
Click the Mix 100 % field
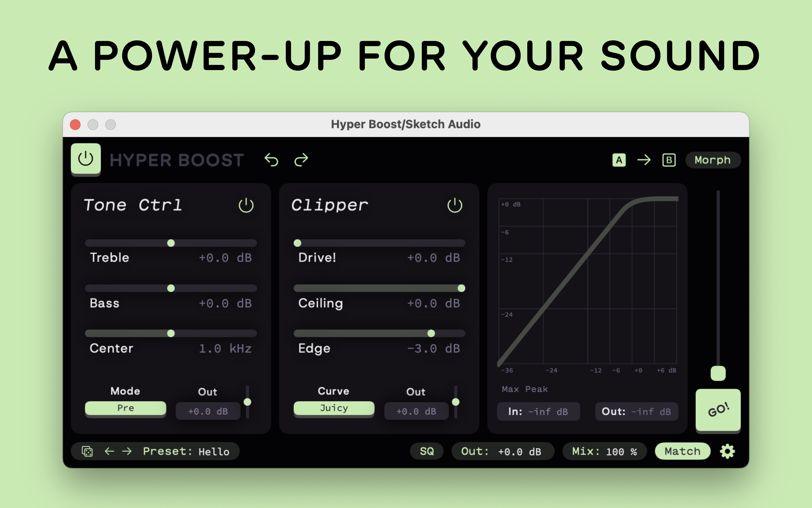605,451
